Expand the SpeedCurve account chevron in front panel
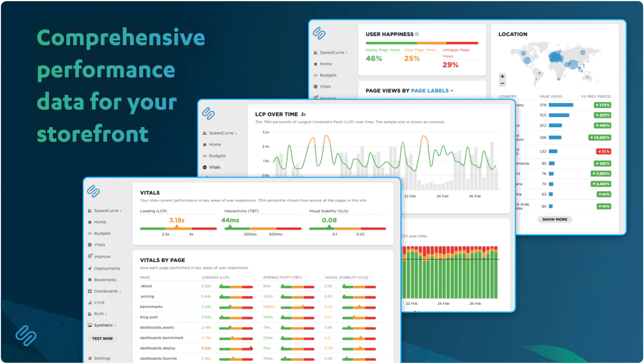This screenshot has height=364, width=644. (x=121, y=211)
